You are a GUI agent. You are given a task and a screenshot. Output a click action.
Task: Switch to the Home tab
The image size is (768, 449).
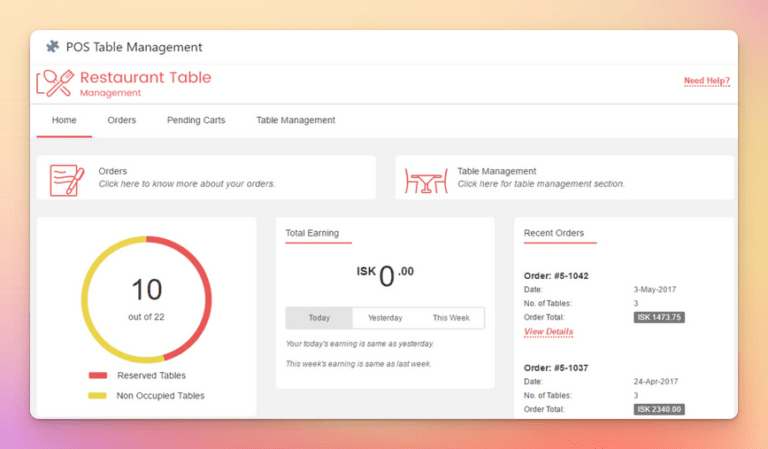(64, 120)
